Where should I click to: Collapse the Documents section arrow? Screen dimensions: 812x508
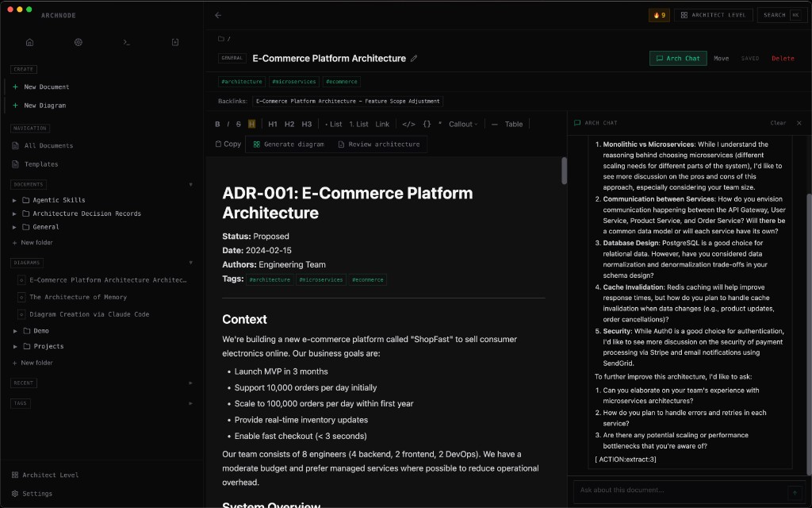tap(190, 184)
